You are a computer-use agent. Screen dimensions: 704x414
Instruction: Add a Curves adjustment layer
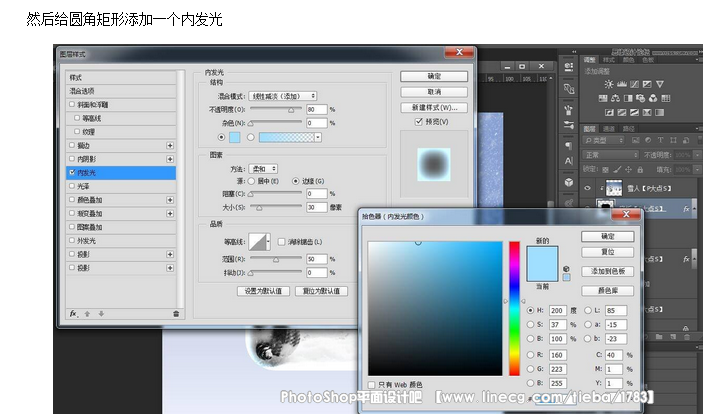tap(634, 84)
